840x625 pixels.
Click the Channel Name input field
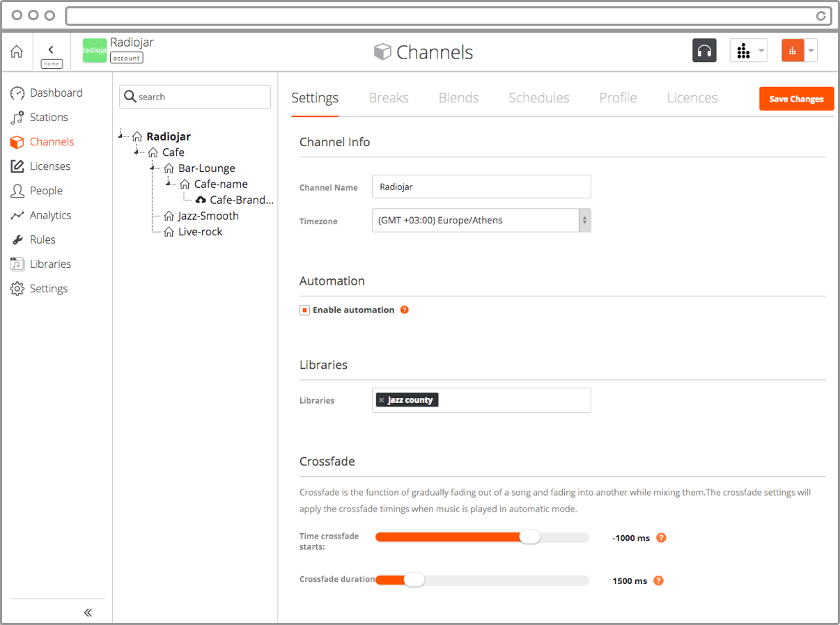tap(481, 187)
